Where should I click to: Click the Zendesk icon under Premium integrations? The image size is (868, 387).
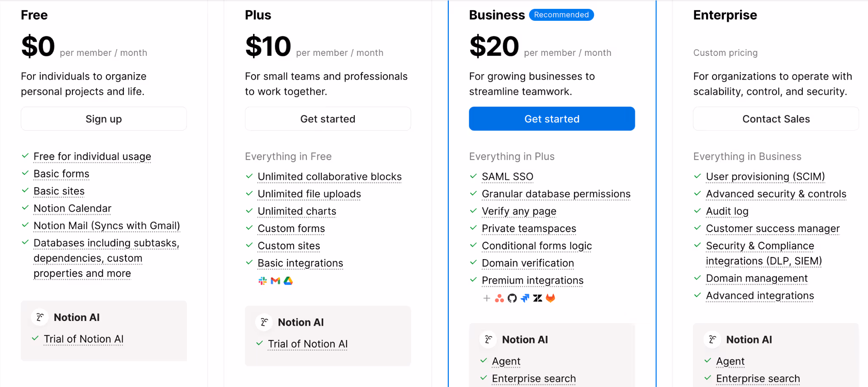point(538,298)
